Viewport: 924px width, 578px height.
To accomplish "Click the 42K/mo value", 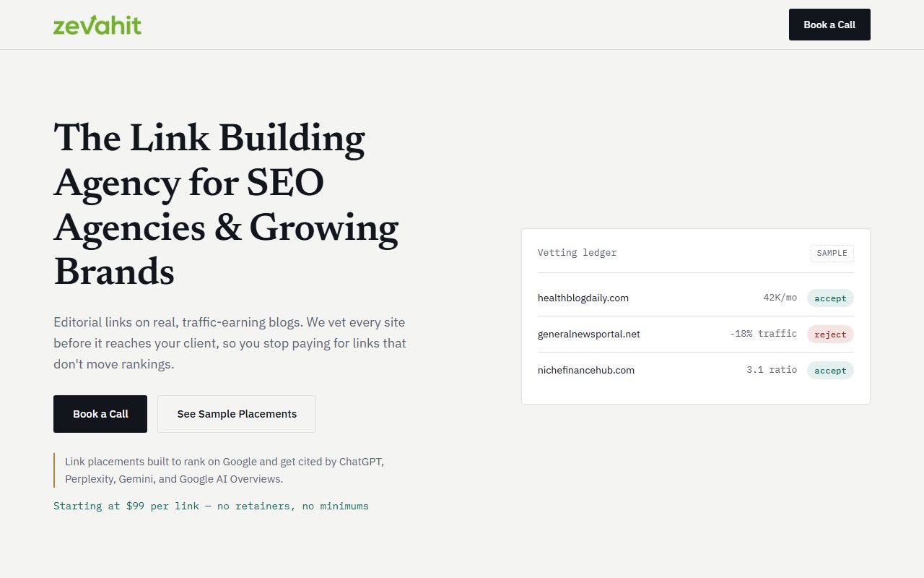I will 780,298.
